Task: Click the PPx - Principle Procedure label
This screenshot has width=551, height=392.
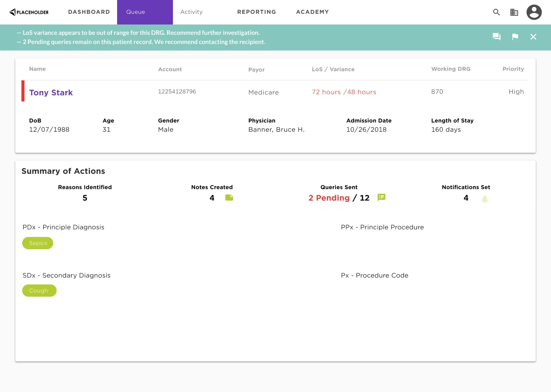Action: [x=382, y=227]
